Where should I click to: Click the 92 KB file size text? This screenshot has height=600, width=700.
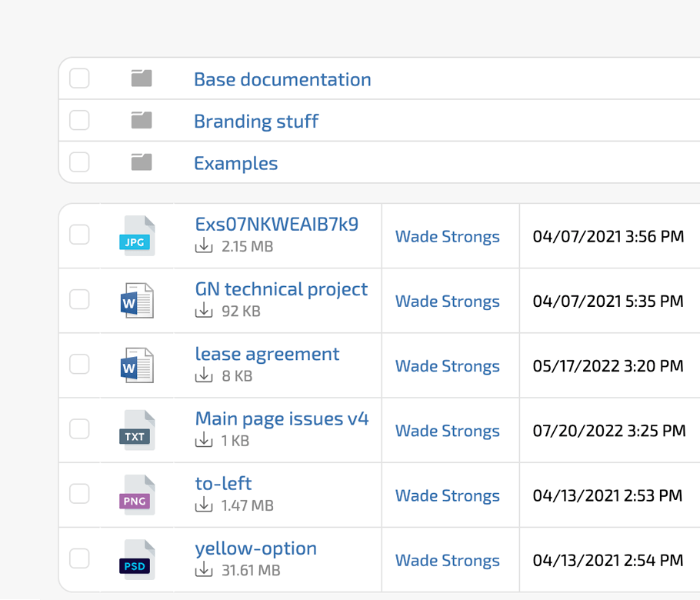pyautogui.click(x=241, y=312)
